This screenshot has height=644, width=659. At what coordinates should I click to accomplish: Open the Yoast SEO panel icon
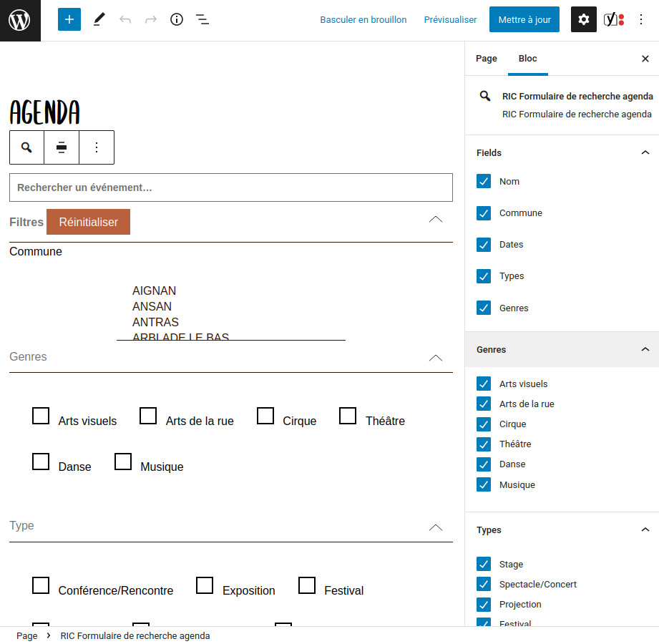[x=613, y=20]
